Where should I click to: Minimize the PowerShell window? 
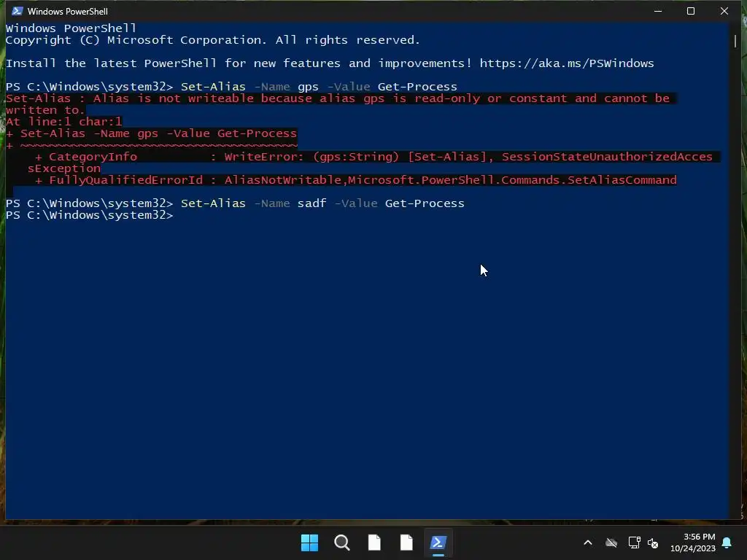pyautogui.click(x=658, y=11)
